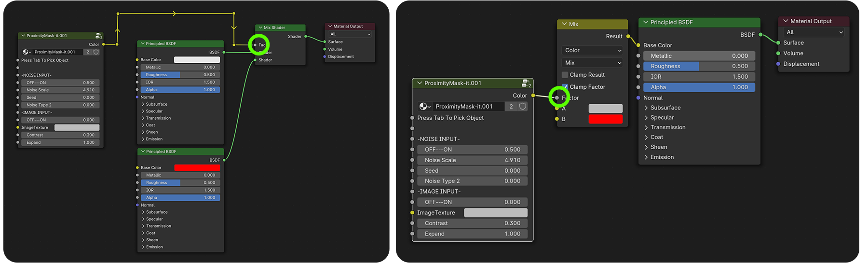Open the All target dropdown in large Material Output
The image size is (868, 264).
point(814,32)
